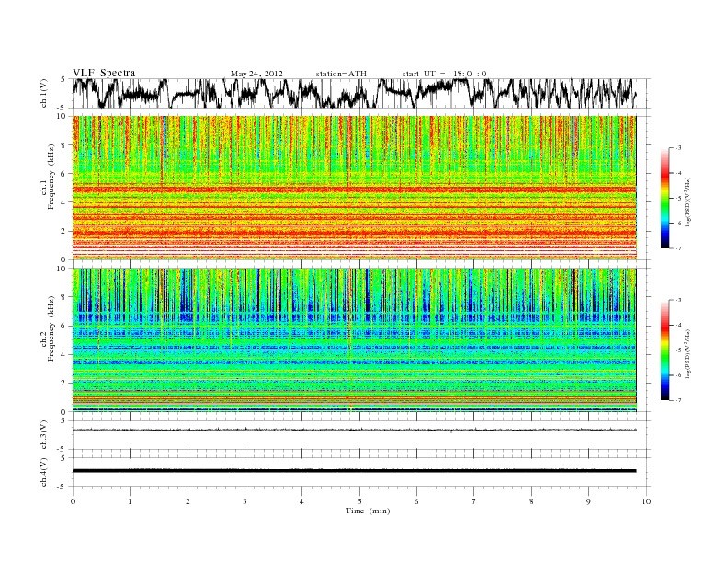Image resolution: width=728 pixels, height=563 pixels.
Task: Click the time axis tick label "1"
Action: 130,501
